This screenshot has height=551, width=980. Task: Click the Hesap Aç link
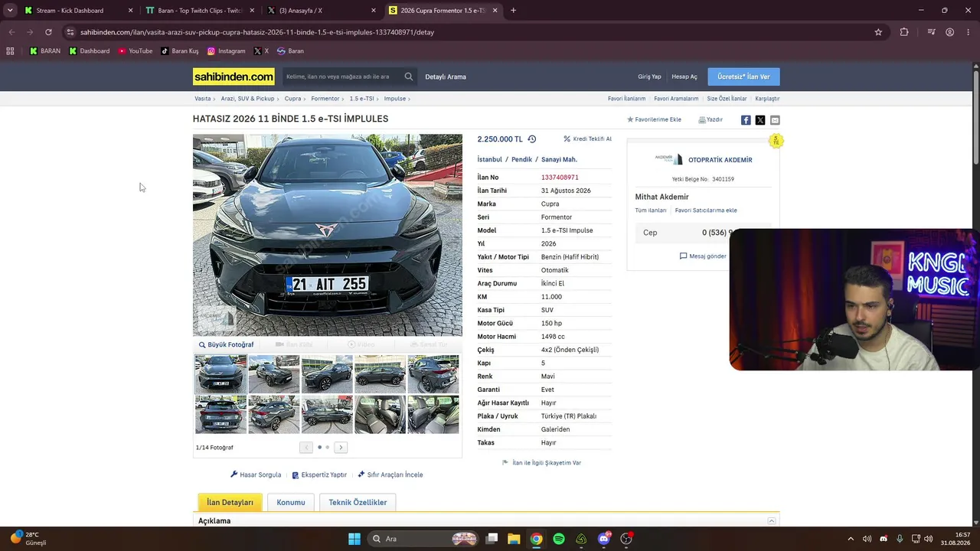pos(684,77)
